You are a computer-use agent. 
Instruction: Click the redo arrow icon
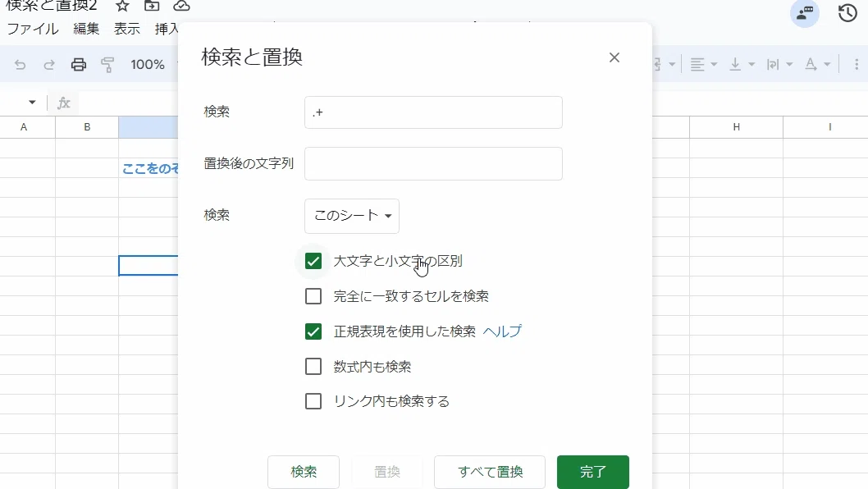click(x=49, y=65)
